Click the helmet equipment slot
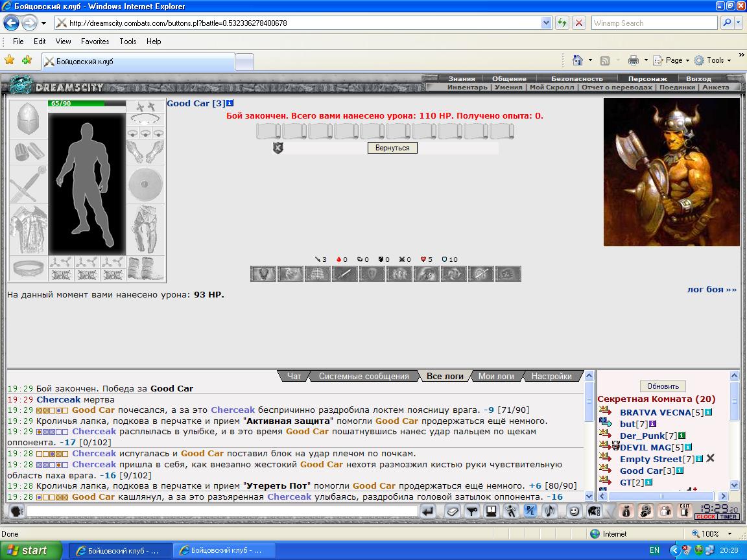Screen dimensions: 747x560 click(x=28, y=119)
